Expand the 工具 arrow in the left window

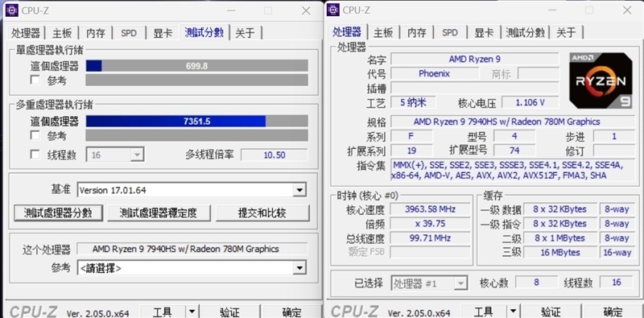tap(192, 312)
